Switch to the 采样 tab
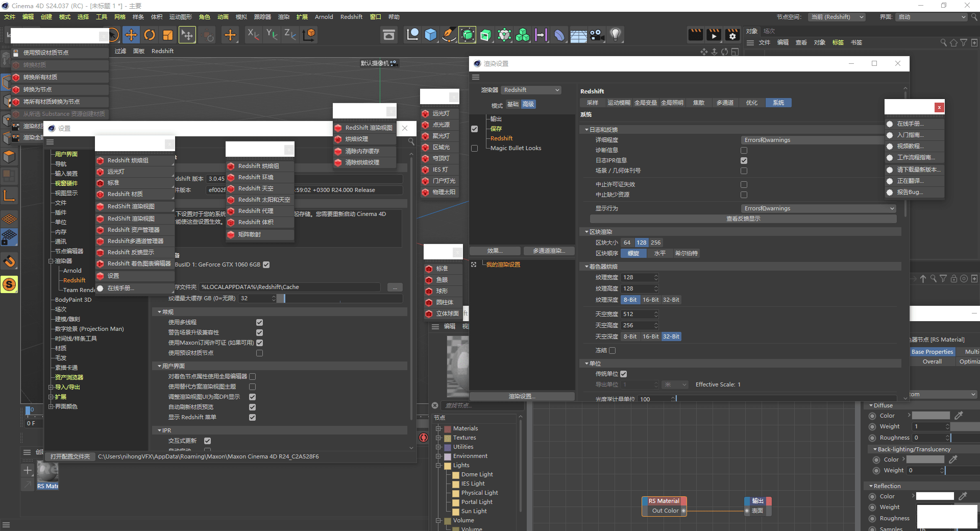The image size is (980, 531). (592, 103)
